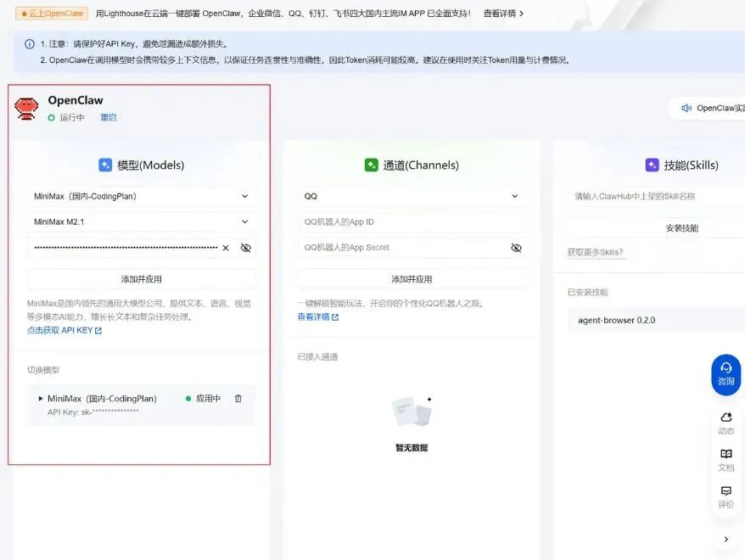
Task: Click 查看详情 in the top banner
Action: [503, 14]
